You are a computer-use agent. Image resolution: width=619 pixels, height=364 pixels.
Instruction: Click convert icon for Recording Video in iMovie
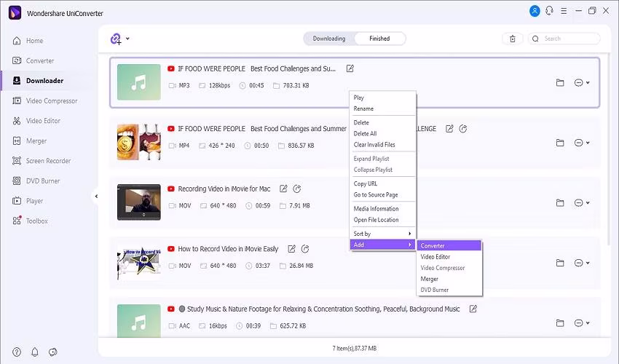point(297,189)
